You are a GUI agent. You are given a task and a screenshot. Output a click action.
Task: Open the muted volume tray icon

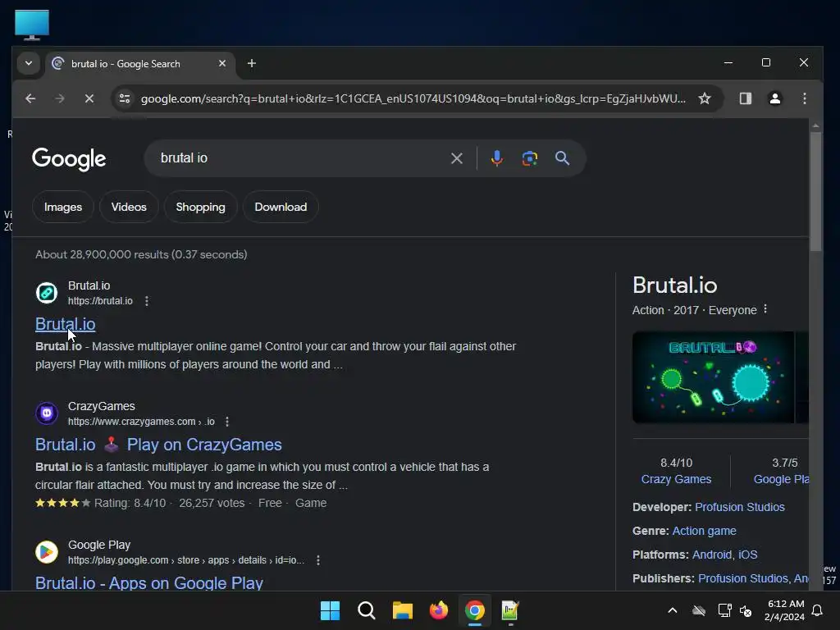coord(745,610)
